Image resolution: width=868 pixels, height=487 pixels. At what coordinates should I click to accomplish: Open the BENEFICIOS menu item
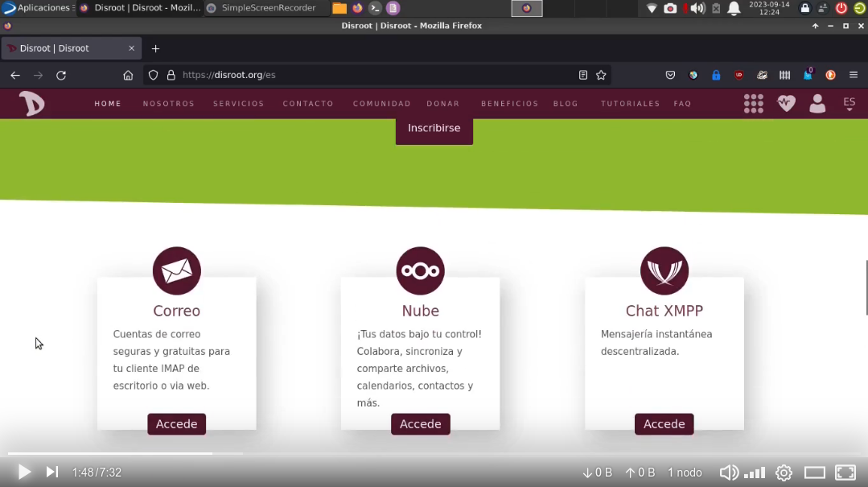point(510,104)
